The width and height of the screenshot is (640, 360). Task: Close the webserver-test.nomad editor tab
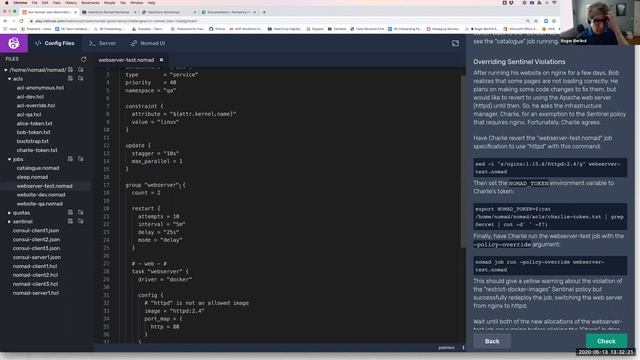coord(162,60)
